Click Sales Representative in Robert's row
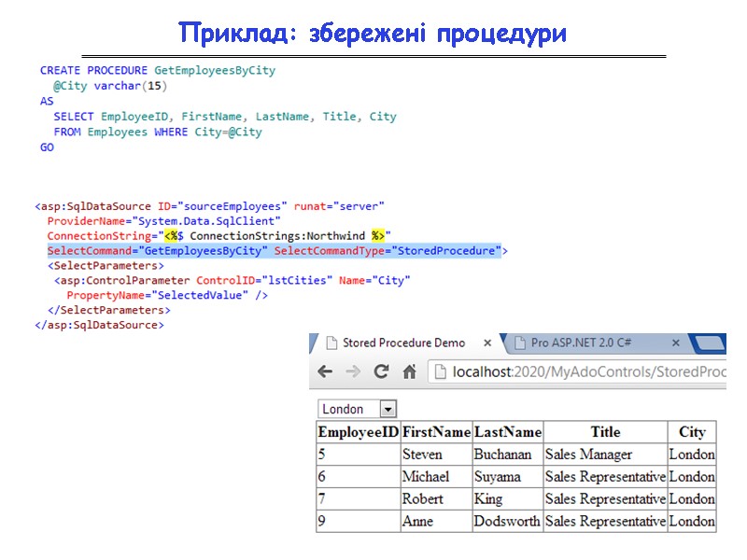 pyautogui.click(x=605, y=498)
